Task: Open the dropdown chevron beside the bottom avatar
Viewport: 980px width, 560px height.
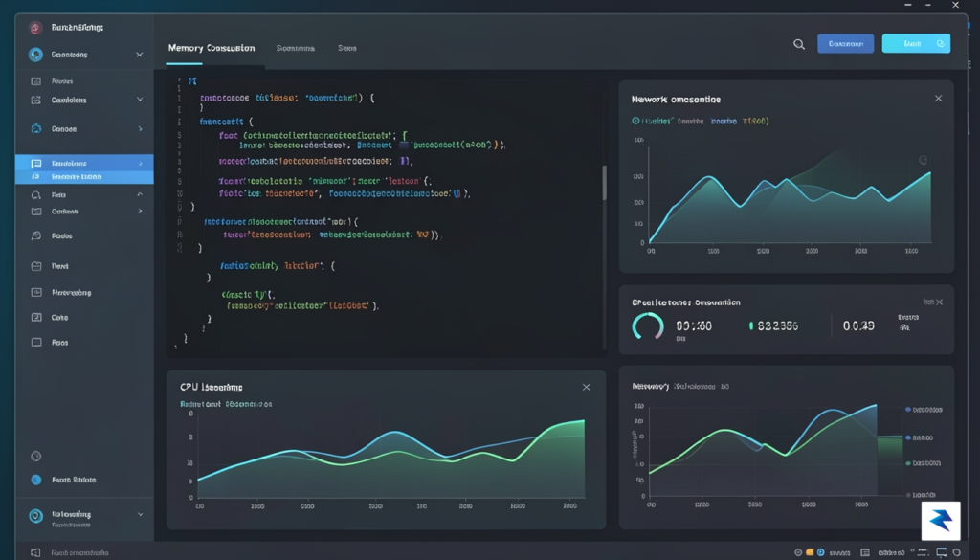Action: 140,514
